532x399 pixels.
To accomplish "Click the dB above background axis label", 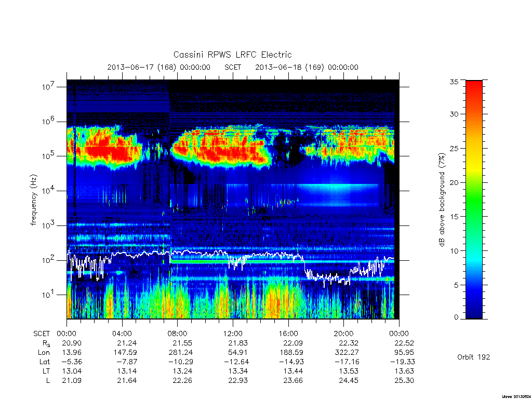I will (442, 199).
